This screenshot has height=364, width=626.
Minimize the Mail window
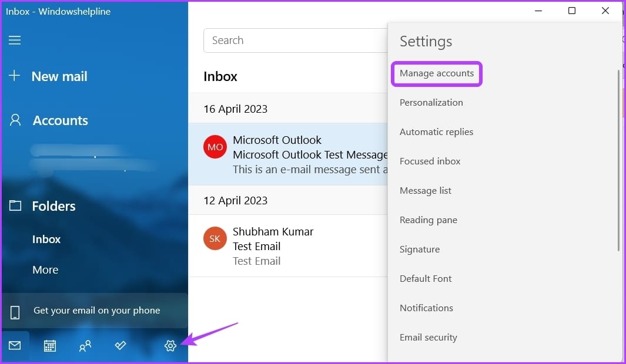[x=538, y=11]
